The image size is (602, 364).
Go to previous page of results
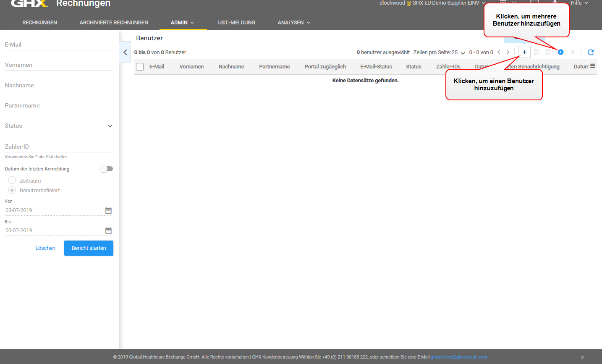[499, 52]
